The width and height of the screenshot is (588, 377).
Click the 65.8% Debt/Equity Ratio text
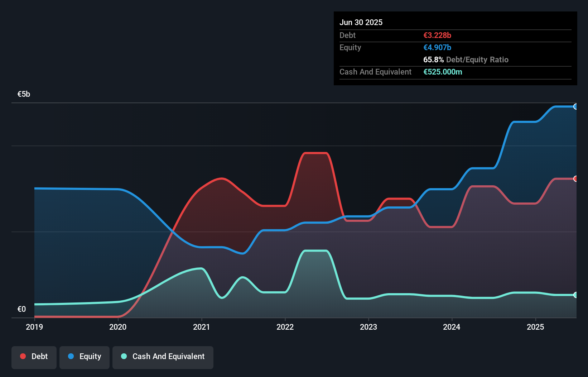(x=466, y=59)
